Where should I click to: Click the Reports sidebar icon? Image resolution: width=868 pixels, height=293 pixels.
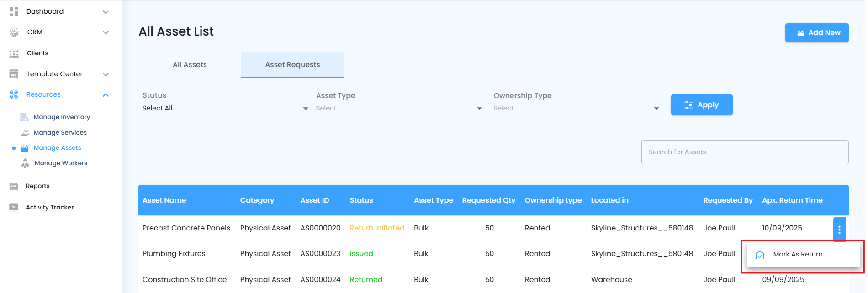click(14, 186)
